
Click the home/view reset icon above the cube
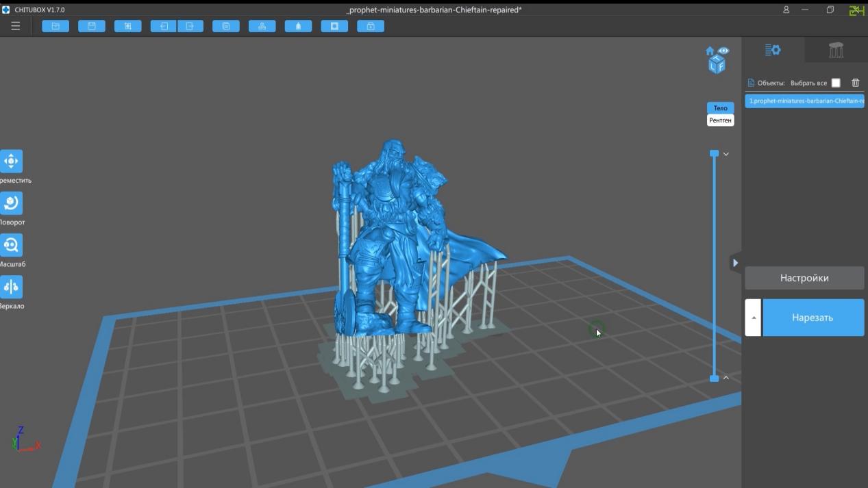(x=710, y=50)
